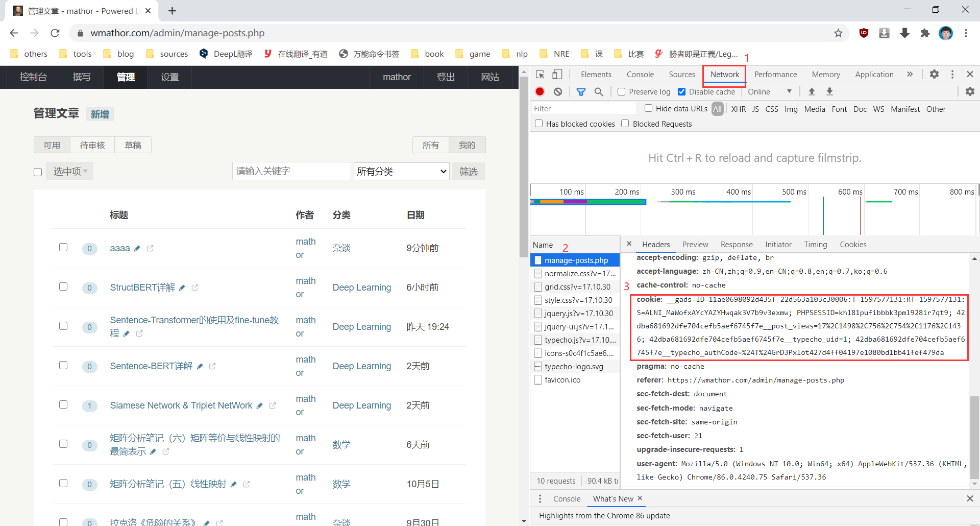Switch to the Console tab in DevTools

click(x=640, y=74)
